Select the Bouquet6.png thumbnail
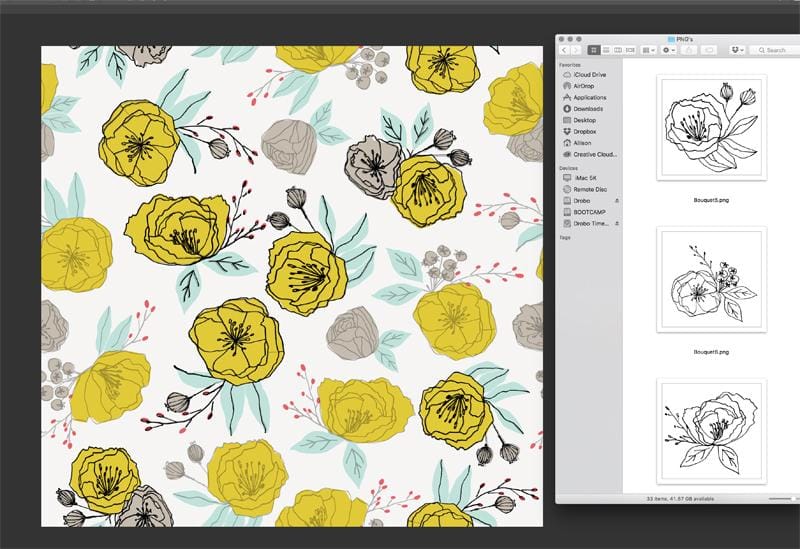The image size is (800, 549). click(x=711, y=280)
